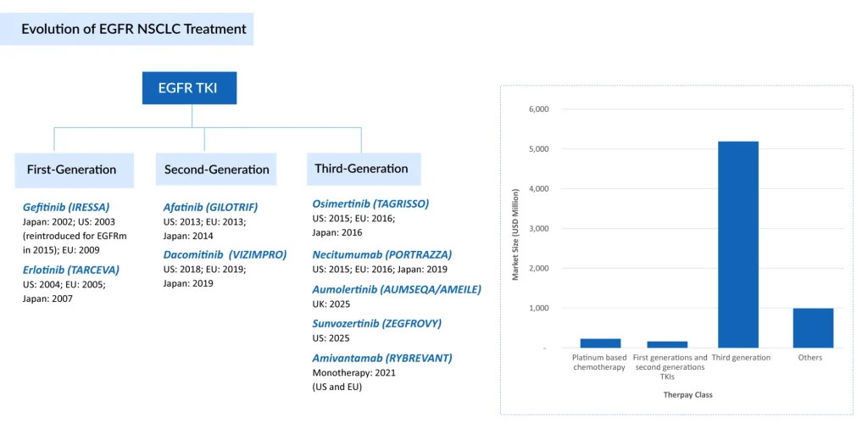Screen dimensions: 868x424
Task: Click 'US: 2018; EU: 2019;' text line
Action: 205,270
